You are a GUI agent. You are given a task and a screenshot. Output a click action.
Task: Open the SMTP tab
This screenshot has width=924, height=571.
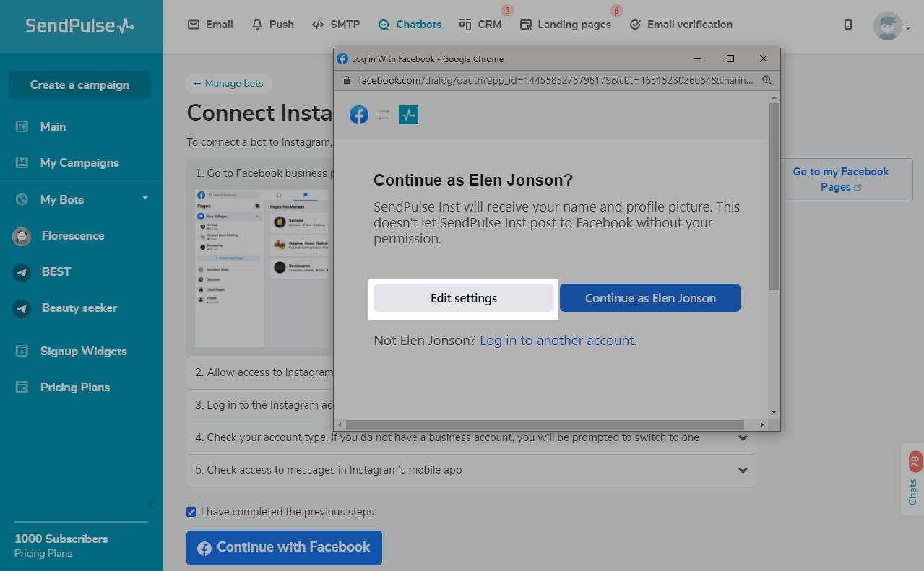pyautogui.click(x=336, y=25)
